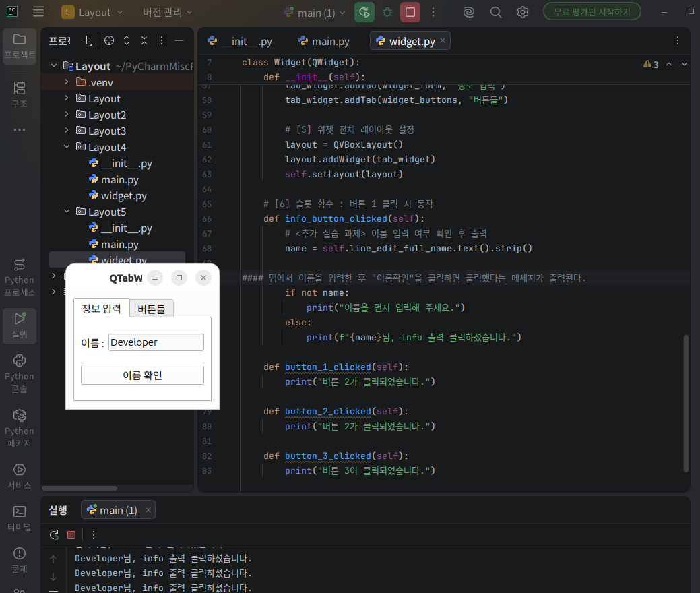Click the select opened file crosshair icon
The image size is (700, 593).
(x=109, y=40)
